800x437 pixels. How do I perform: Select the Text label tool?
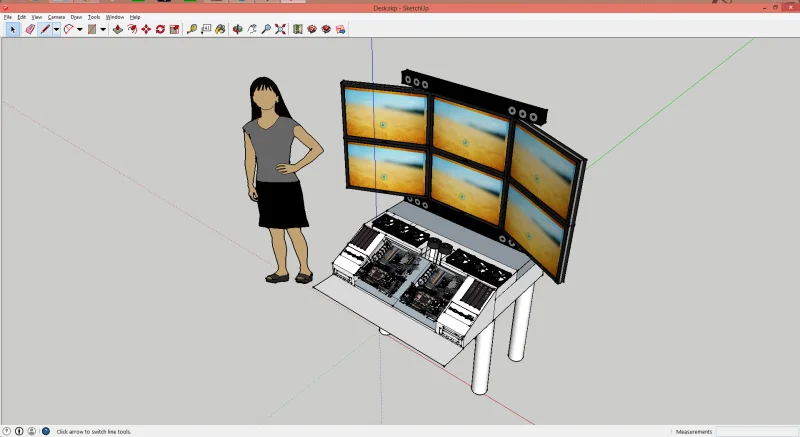click(206, 30)
